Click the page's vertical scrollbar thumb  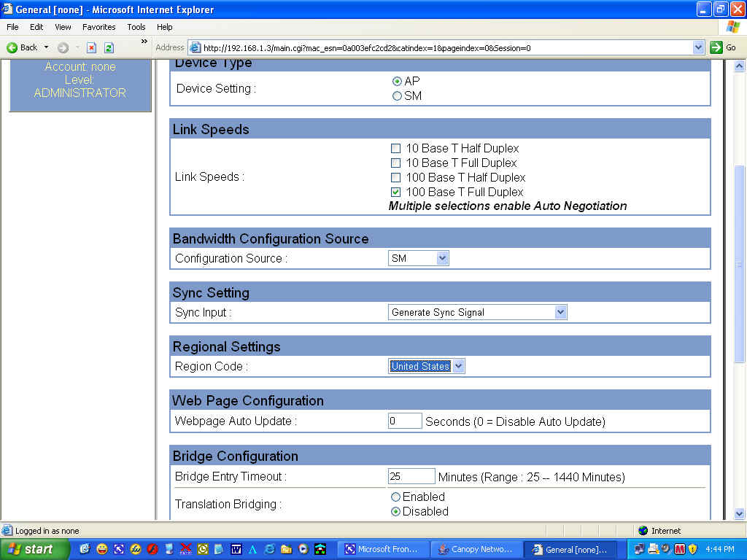(739, 262)
